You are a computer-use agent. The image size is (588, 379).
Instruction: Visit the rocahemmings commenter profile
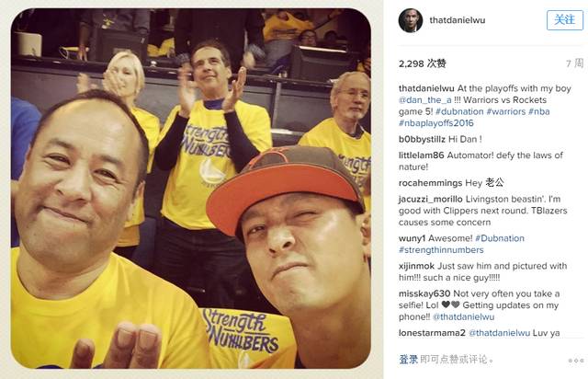tap(430, 183)
